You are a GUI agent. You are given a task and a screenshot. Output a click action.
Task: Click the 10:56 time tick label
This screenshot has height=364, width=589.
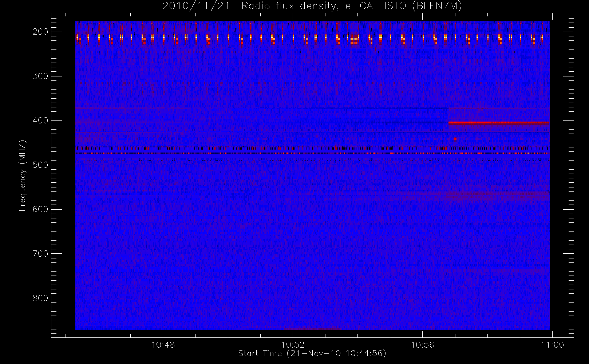click(423, 344)
